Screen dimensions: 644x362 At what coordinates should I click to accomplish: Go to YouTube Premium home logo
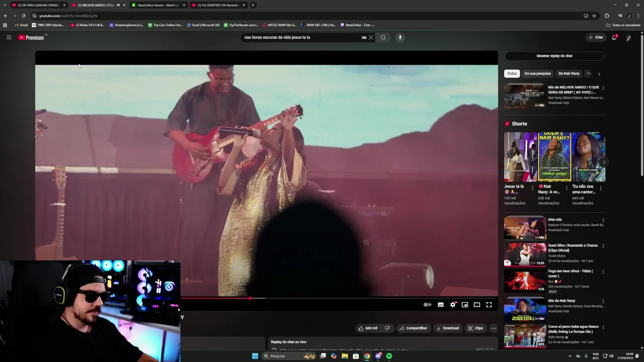click(x=31, y=37)
